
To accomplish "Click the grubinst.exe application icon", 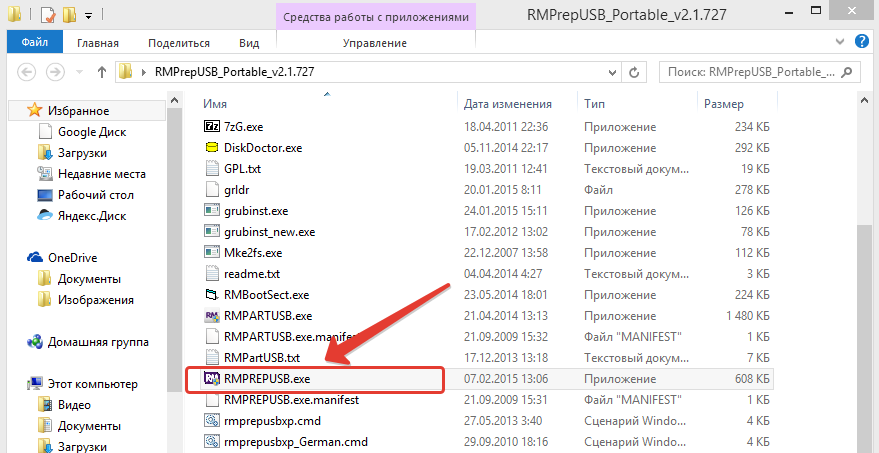I will point(211,211).
